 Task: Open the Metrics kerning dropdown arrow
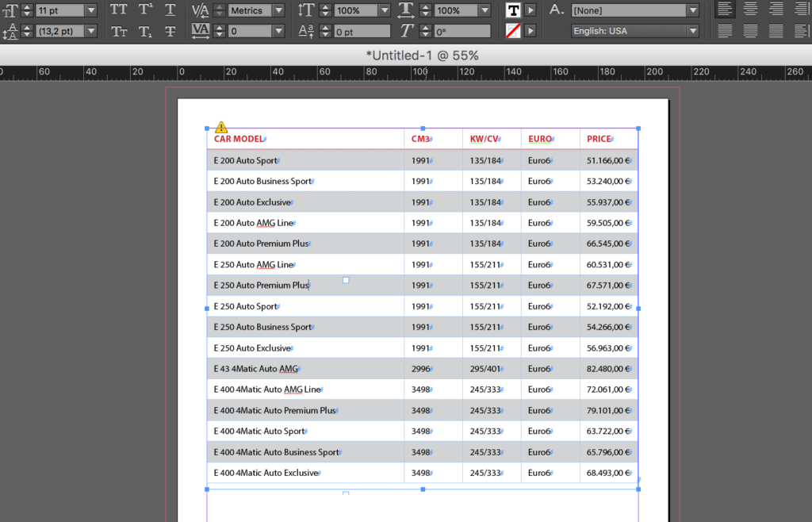(278, 10)
